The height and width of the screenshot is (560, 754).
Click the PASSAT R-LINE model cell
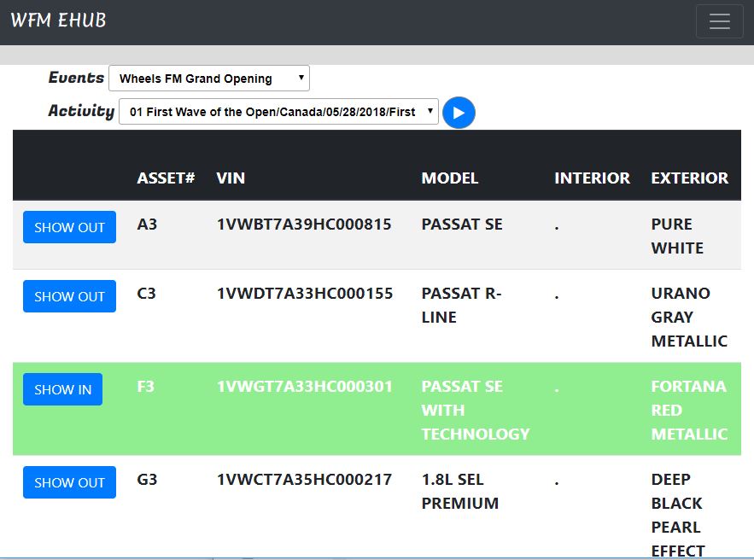[x=461, y=306]
